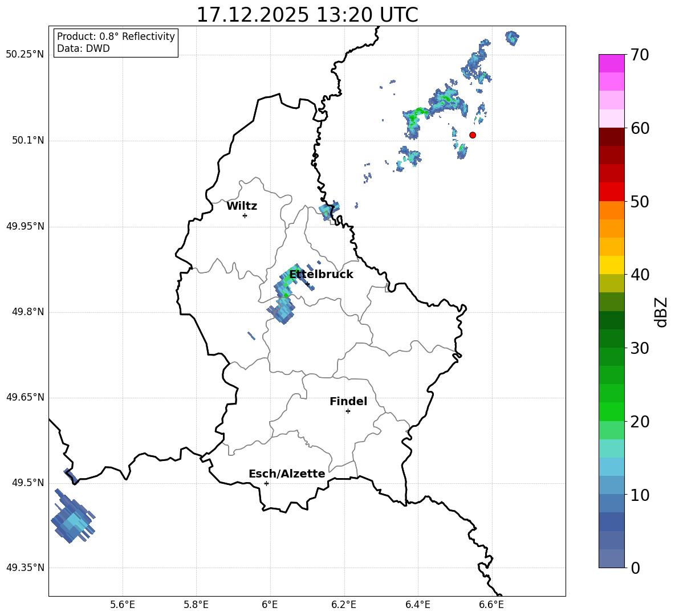Click the colorbar tick label 60
The image size is (675, 616).
(640, 128)
